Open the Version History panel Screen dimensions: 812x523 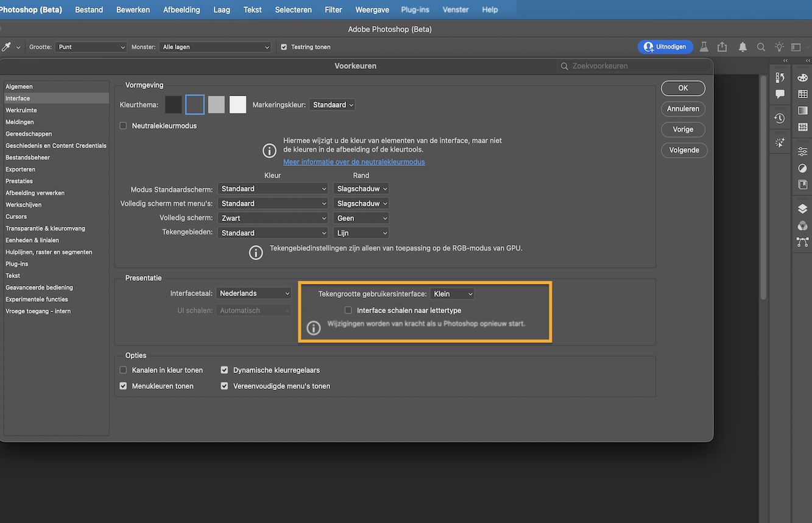click(779, 117)
